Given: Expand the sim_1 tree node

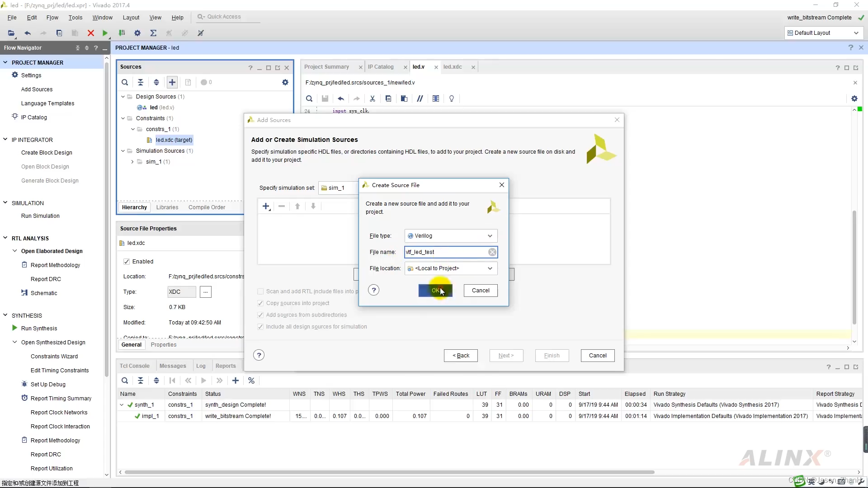Looking at the screenshot, I should [x=132, y=162].
